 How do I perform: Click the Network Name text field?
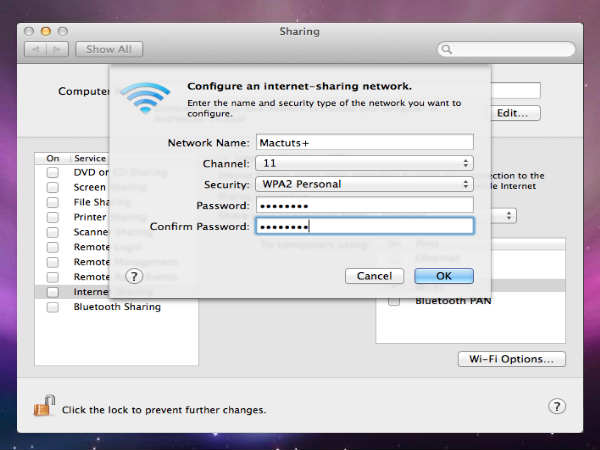363,142
